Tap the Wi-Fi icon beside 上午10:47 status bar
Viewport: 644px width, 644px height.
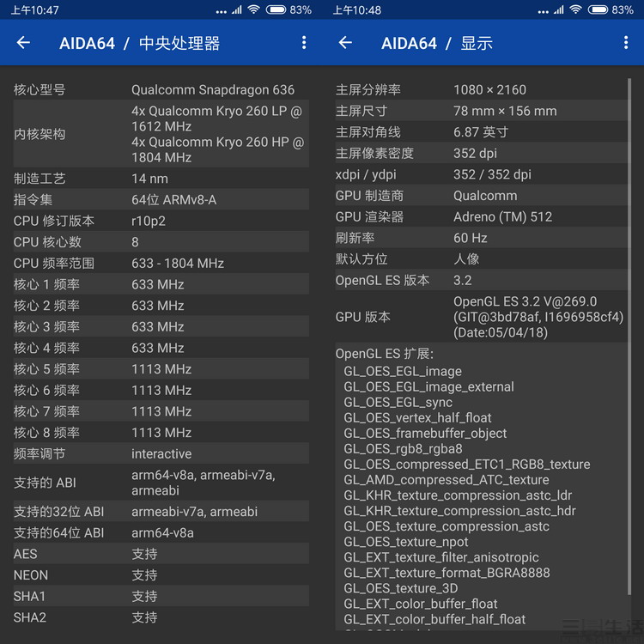(253, 9)
